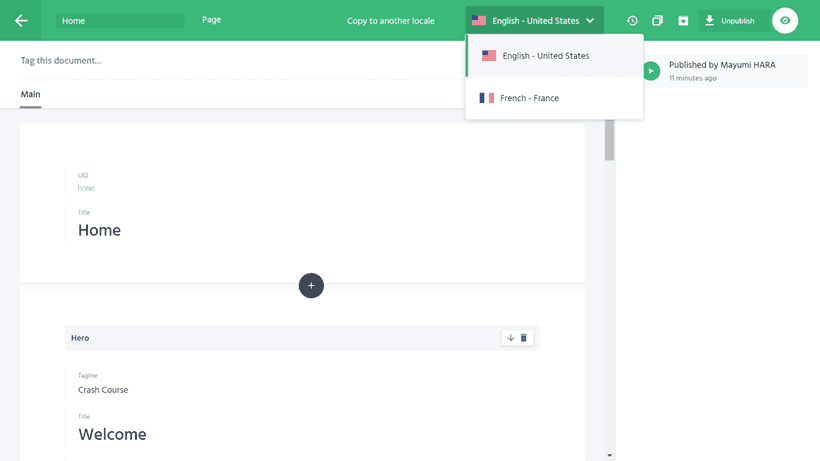820x461 pixels.
Task: Click the scroll down arrow on scrollbar
Action: [610, 455]
